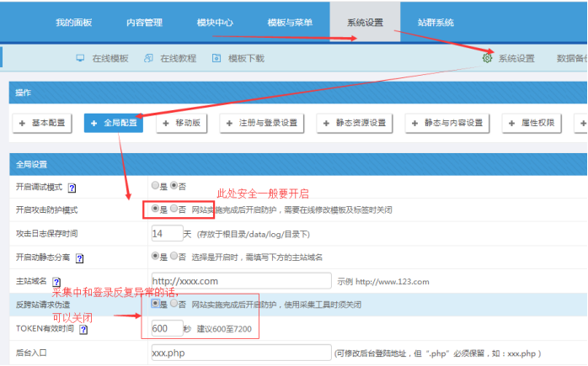The height and width of the screenshot is (366, 588).
Task: Select 是 for 开启调试模式
Action: (155, 185)
